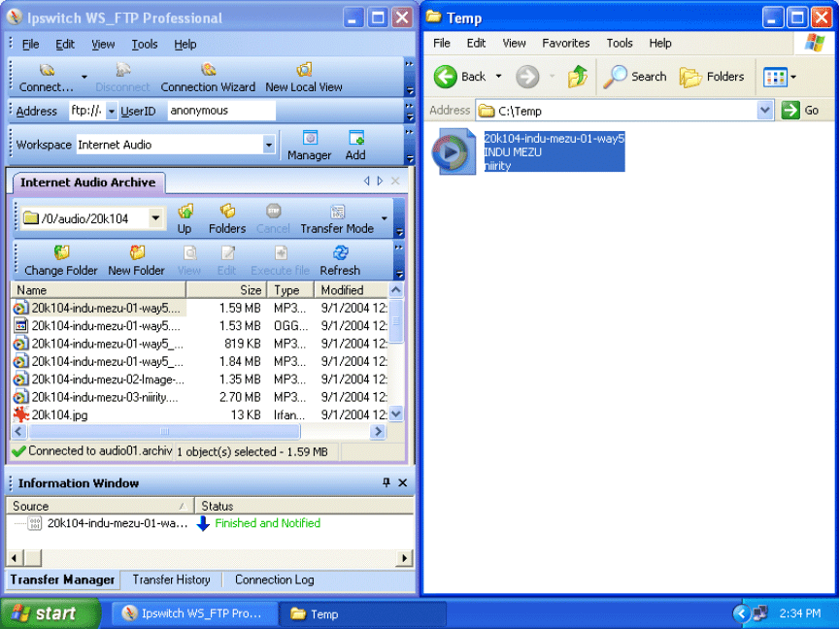Open a New Local View

pyautogui.click(x=304, y=77)
